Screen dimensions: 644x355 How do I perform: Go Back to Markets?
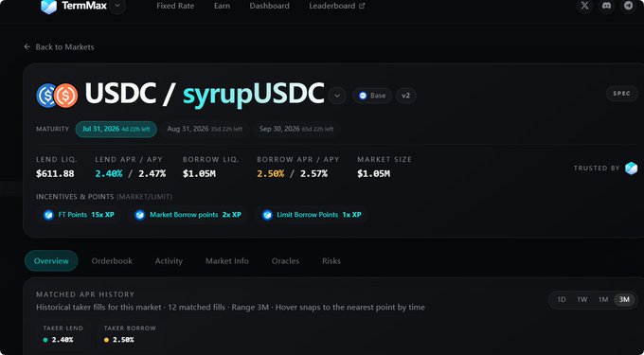(59, 46)
